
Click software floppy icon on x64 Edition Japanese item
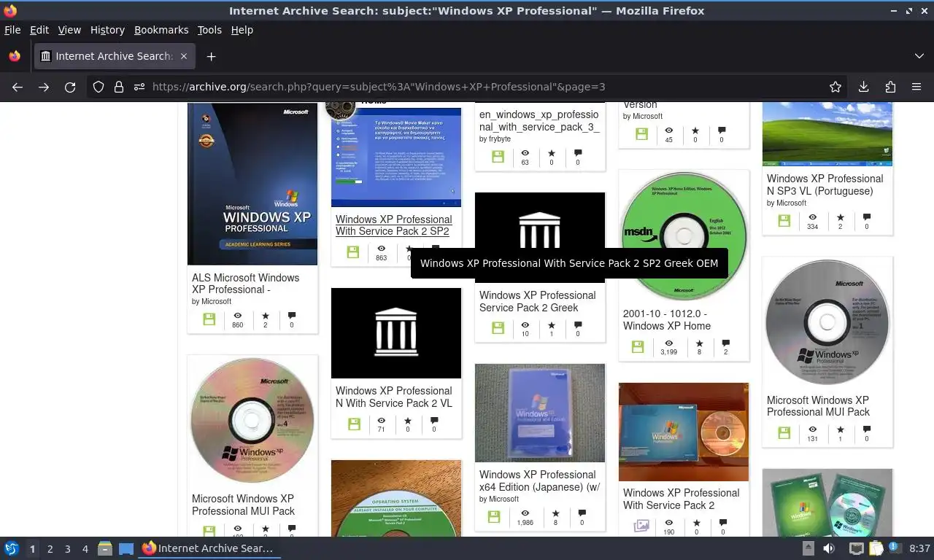click(x=494, y=517)
